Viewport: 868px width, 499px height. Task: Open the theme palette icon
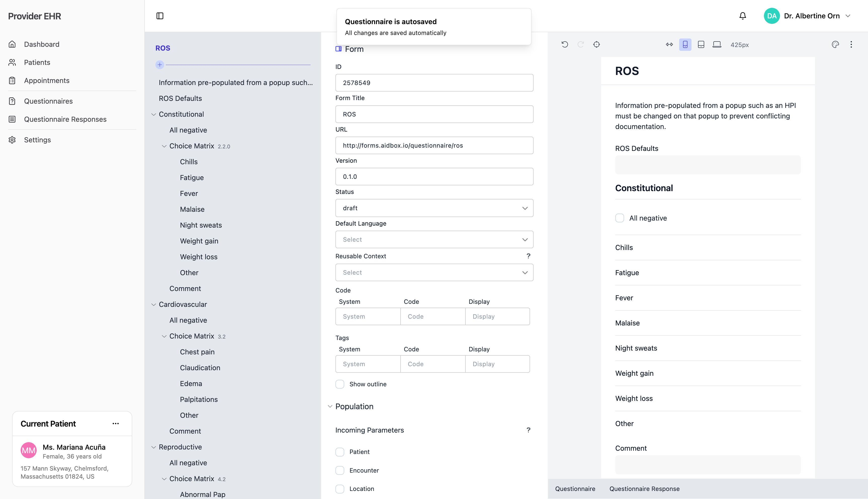[836, 45]
